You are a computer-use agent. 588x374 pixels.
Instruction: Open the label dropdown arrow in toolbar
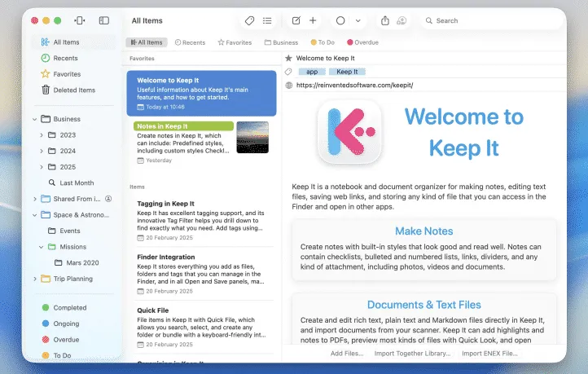tap(358, 20)
